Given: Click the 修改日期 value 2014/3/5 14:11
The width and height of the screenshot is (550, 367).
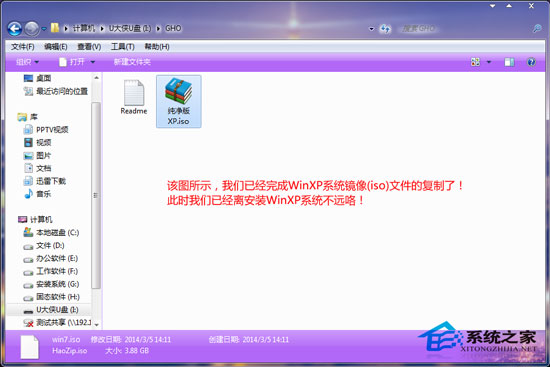Looking at the screenshot, I should [148, 340].
